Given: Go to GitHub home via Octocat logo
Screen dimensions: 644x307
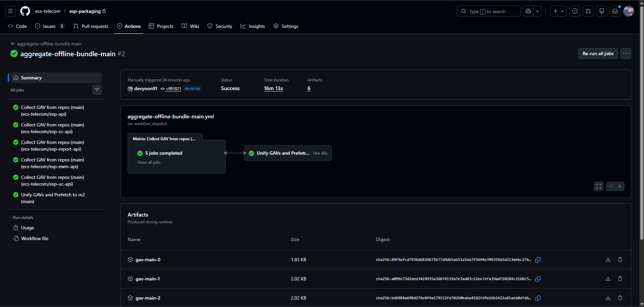Looking at the screenshot, I should (25, 11).
